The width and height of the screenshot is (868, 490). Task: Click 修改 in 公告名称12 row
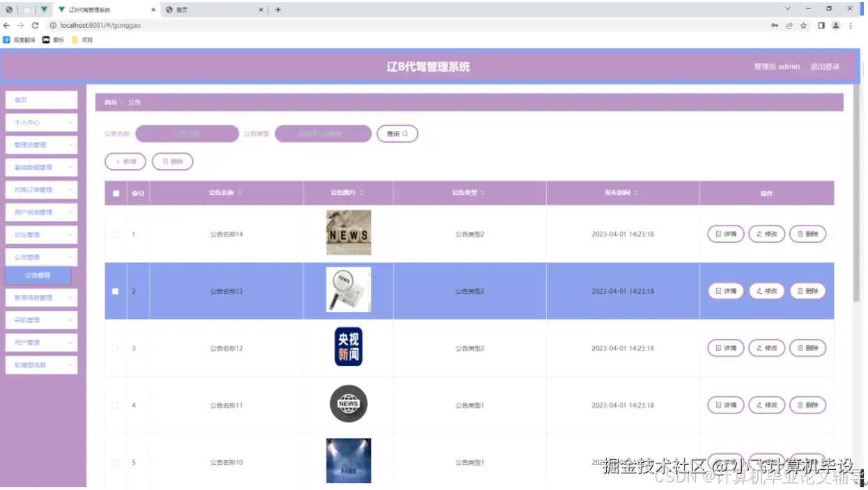pyautogui.click(x=767, y=348)
